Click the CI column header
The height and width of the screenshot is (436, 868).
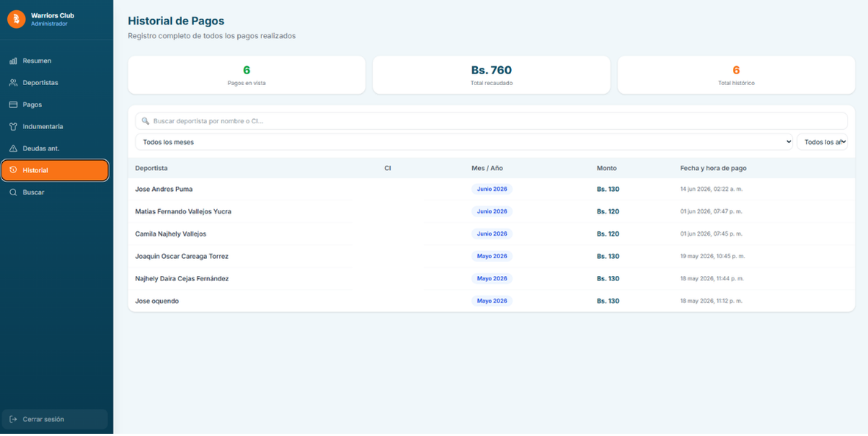(x=388, y=167)
